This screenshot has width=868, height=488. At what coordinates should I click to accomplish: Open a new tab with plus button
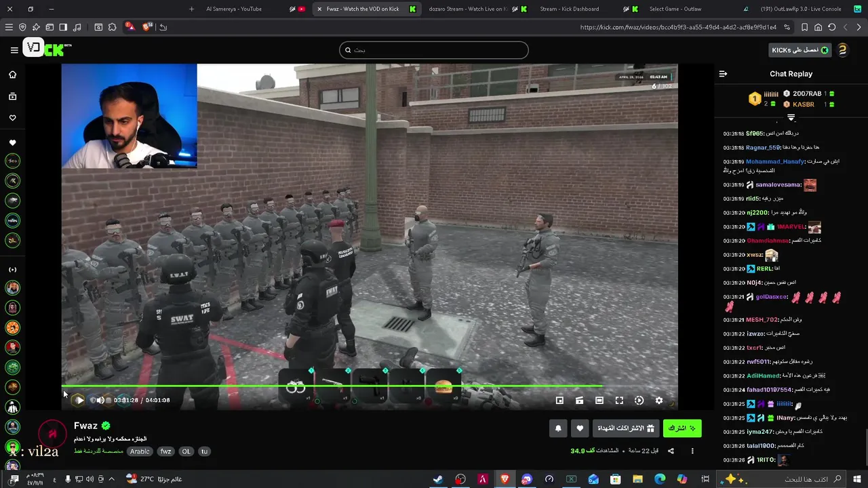click(x=191, y=9)
